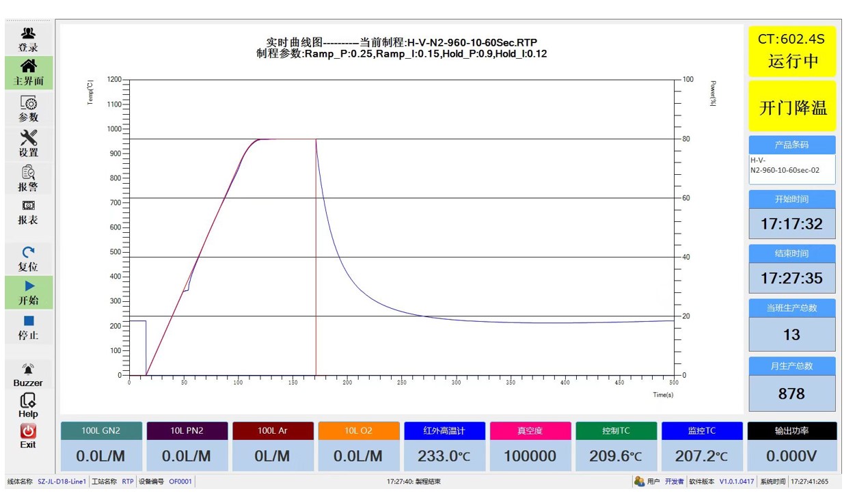Click the 红外高温计 pyrometer header
The width and height of the screenshot is (868, 502).
444,431
